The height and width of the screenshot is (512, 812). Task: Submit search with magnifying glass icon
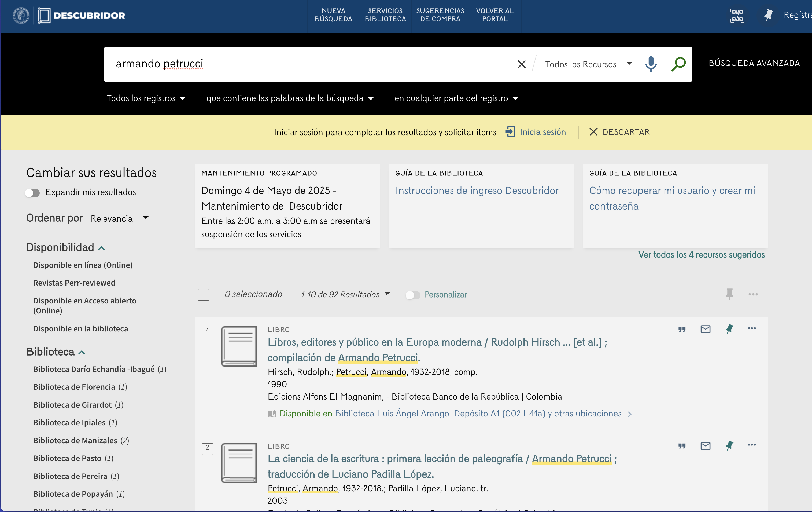(x=678, y=64)
